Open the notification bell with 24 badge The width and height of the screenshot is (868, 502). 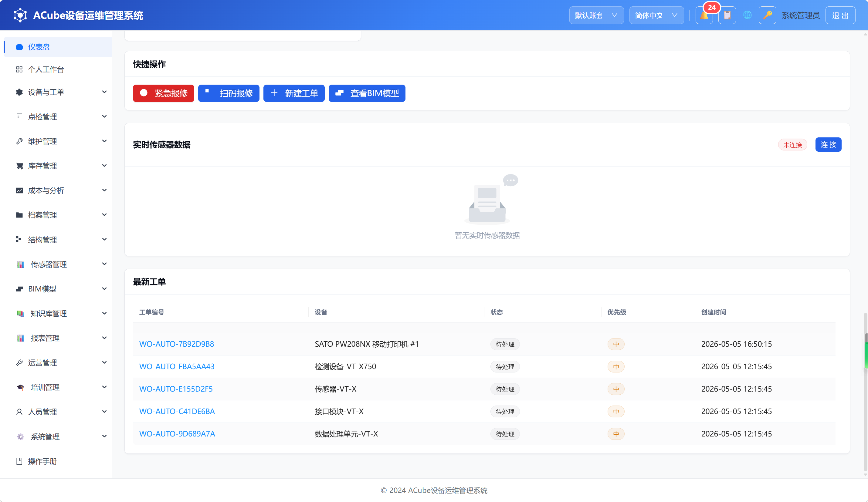(704, 15)
